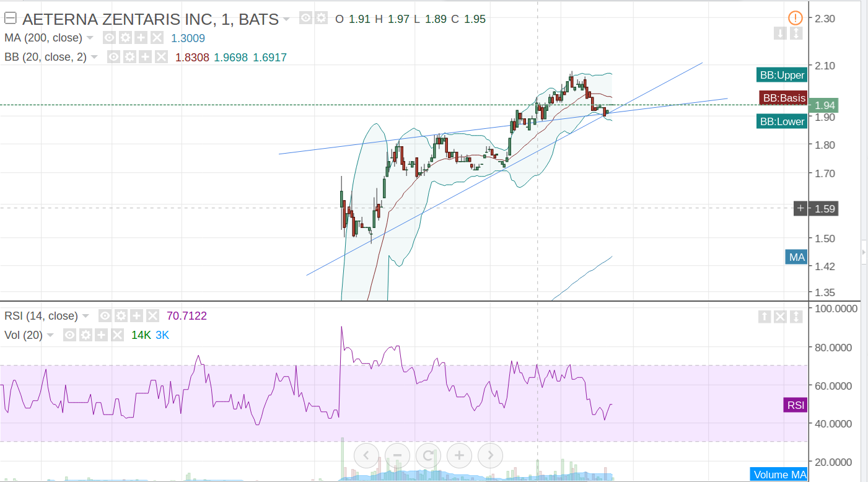Click the BB upper value 1.9698
This screenshot has height=482, width=868.
[230, 57]
